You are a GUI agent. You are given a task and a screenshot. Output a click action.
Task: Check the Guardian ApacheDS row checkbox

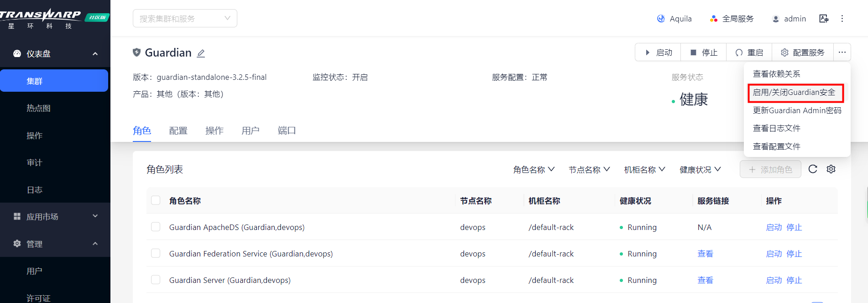(x=156, y=227)
